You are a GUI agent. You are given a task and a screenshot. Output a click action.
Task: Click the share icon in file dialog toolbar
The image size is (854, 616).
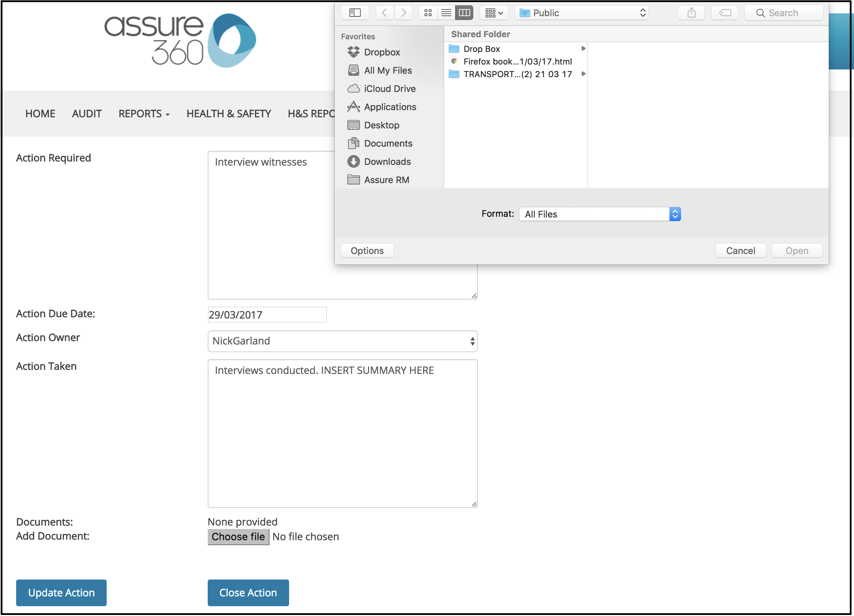point(691,13)
